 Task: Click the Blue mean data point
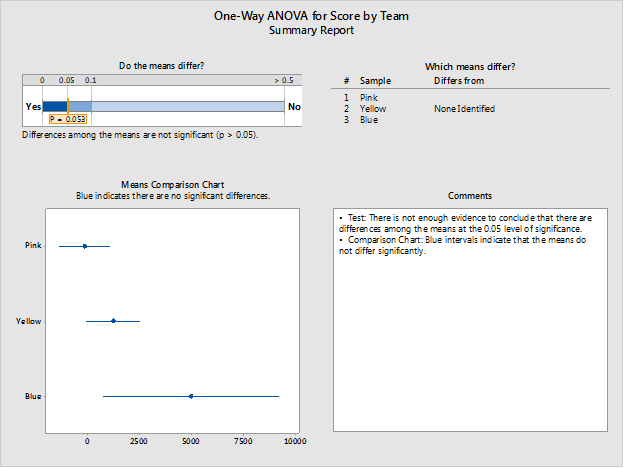click(x=191, y=397)
